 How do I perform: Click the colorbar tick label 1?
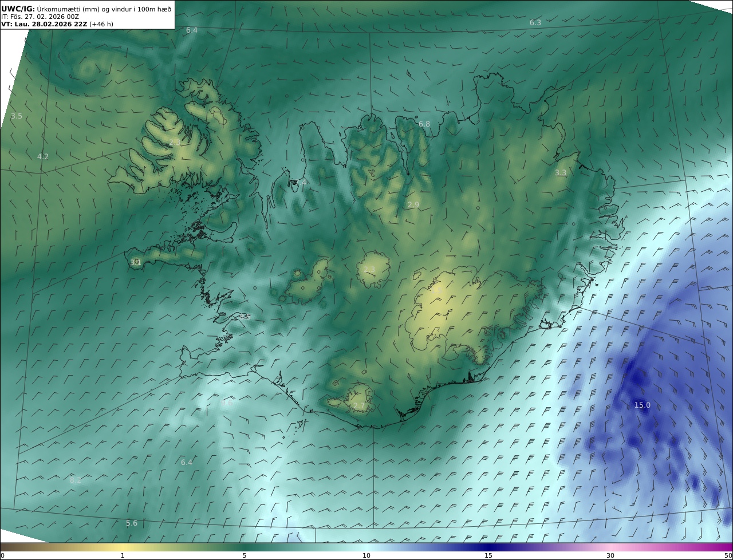coord(122,555)
